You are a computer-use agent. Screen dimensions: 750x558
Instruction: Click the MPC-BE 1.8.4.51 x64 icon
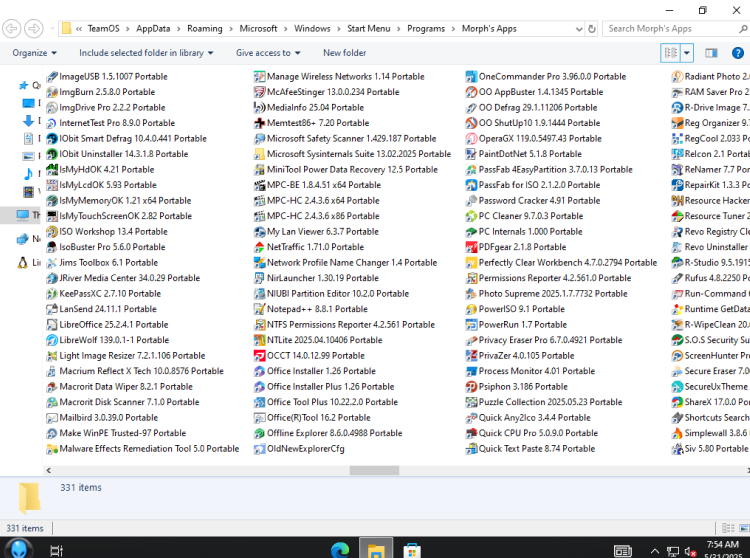[259, 185]
